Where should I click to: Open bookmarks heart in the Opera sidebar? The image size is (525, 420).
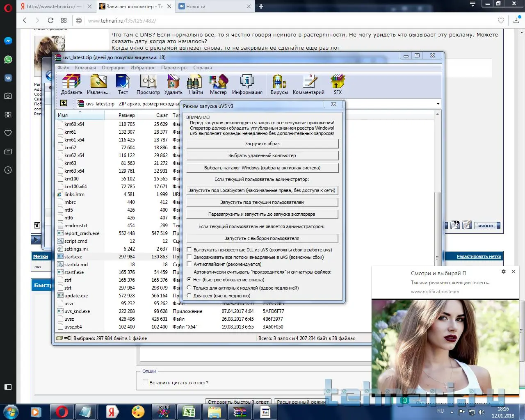pos(8,133)
